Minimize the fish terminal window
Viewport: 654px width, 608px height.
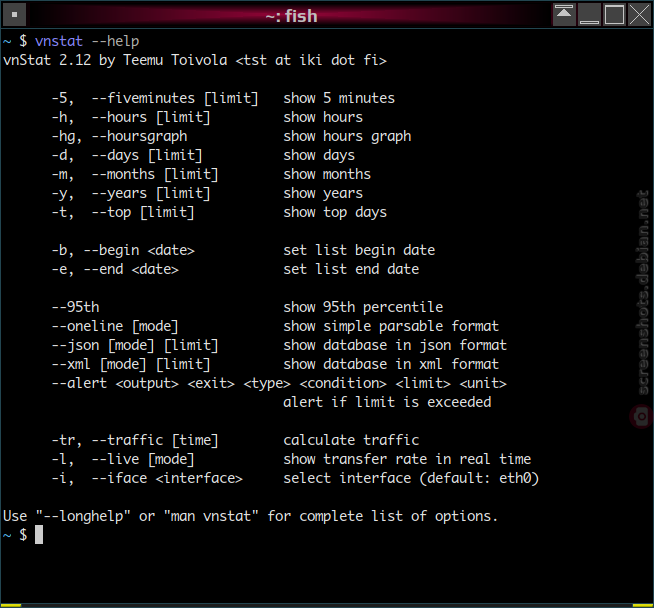coord(589,15)
